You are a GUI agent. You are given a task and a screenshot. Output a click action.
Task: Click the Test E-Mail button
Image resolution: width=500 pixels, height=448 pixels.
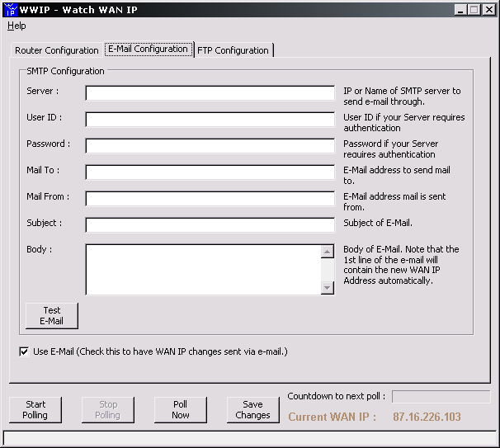(52, 315)
